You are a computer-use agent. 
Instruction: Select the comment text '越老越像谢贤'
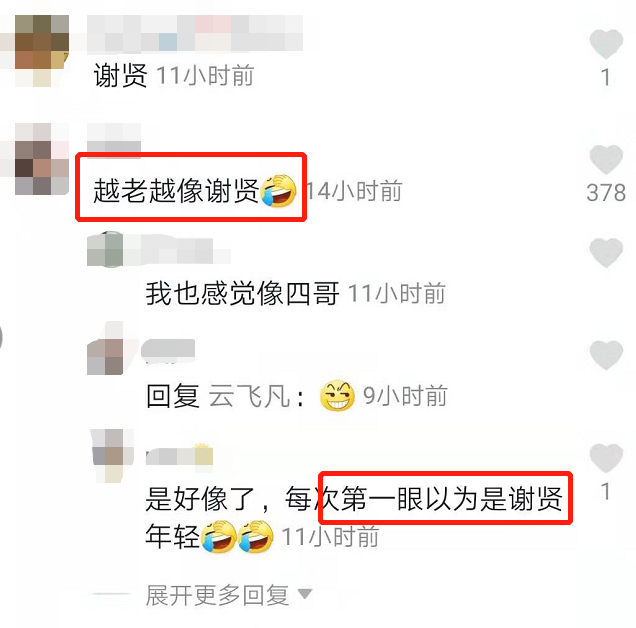click(x=176, y=190)
